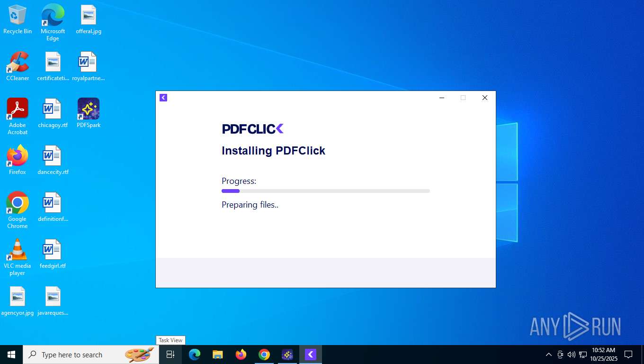Open Firefox from the taskbar

click(241, 355)
